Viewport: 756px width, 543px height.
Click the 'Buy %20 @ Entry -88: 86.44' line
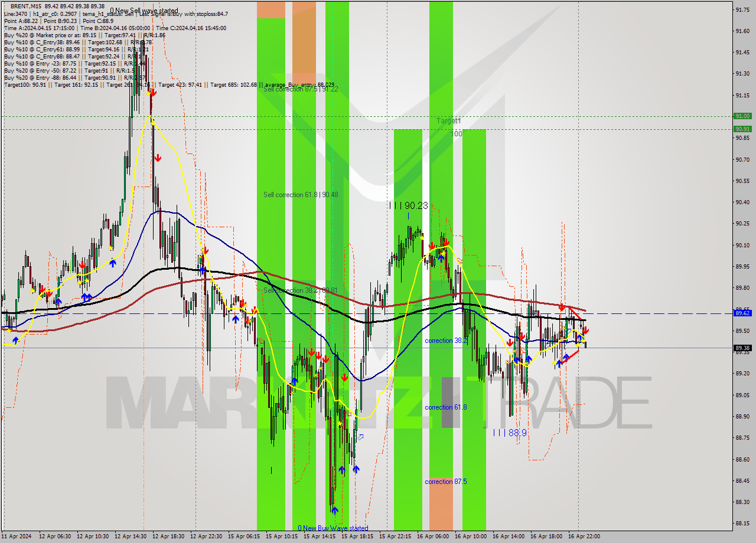(x=75, y=78)
